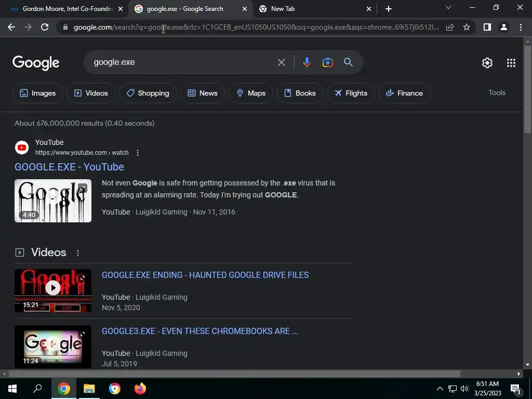
Task: Go back to the previous page
Action: [11, 27]
